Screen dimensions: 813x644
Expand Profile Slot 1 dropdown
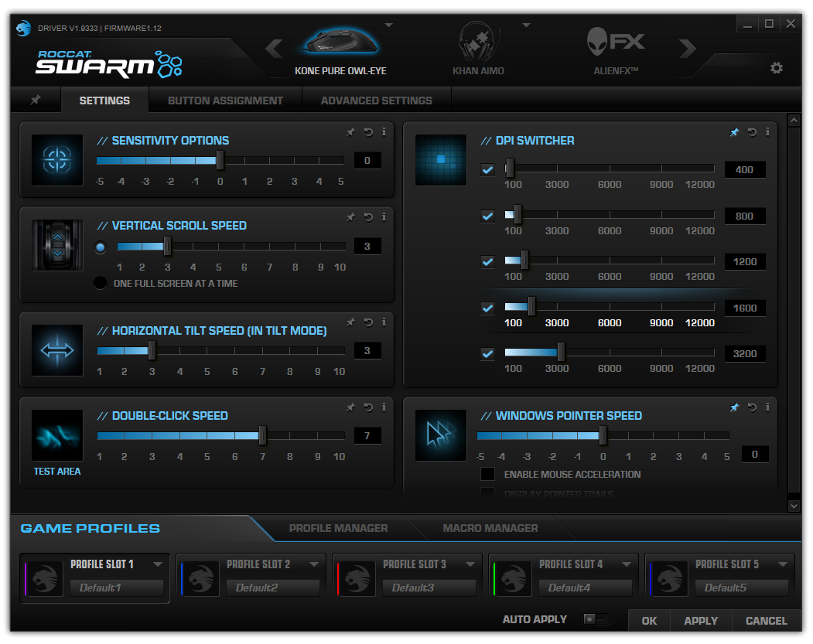pos(158,564)
